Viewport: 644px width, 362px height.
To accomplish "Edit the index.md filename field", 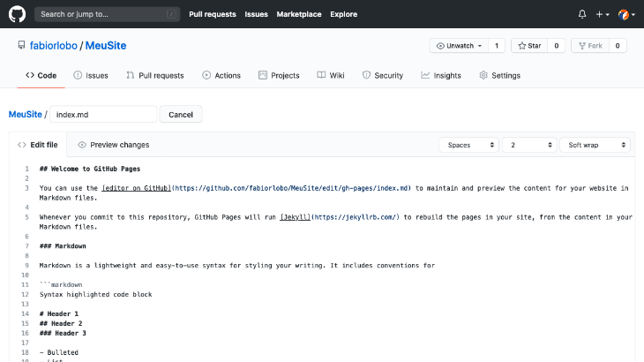I will 103,114.
